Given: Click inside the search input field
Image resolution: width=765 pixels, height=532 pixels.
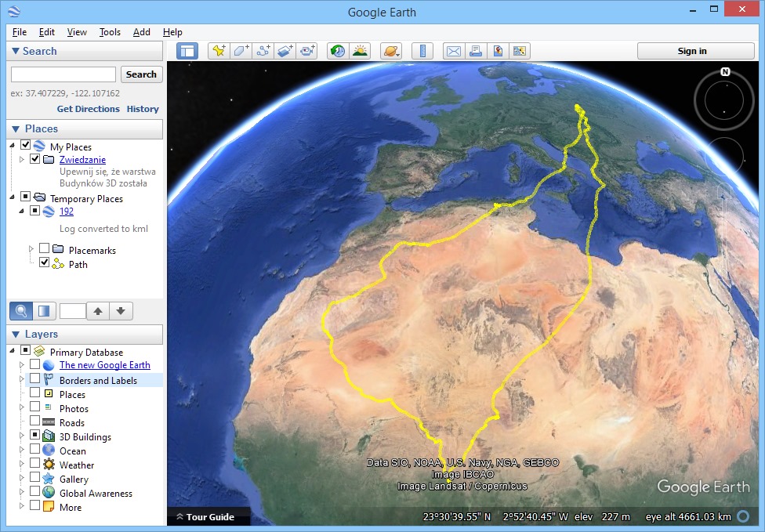Looking at the screenshot, I should click(x=63, y=74).
